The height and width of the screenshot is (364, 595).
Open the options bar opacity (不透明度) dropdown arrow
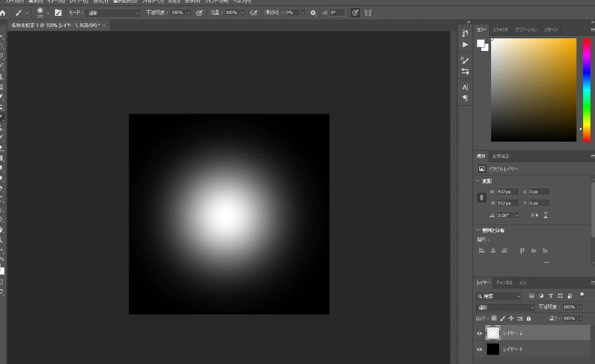(188, 13)
